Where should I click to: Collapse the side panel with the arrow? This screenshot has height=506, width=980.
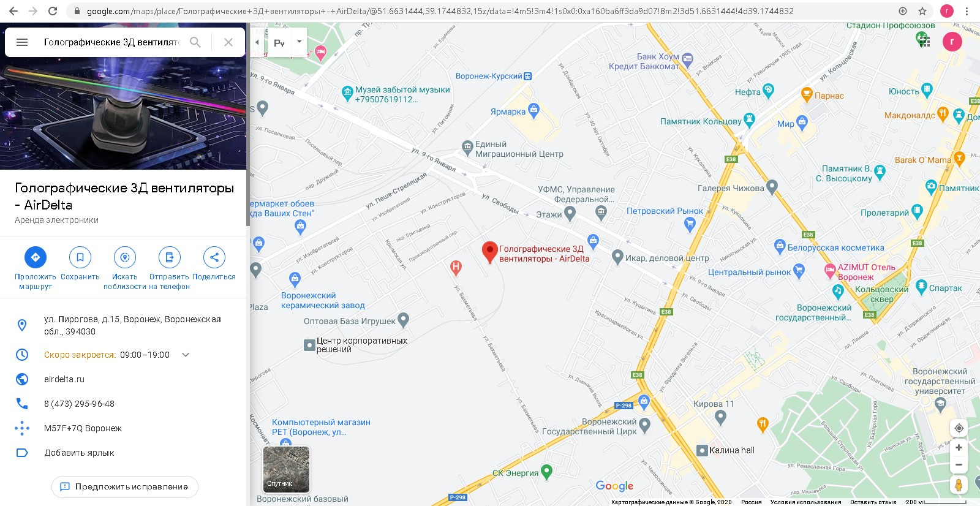[257, 42]
